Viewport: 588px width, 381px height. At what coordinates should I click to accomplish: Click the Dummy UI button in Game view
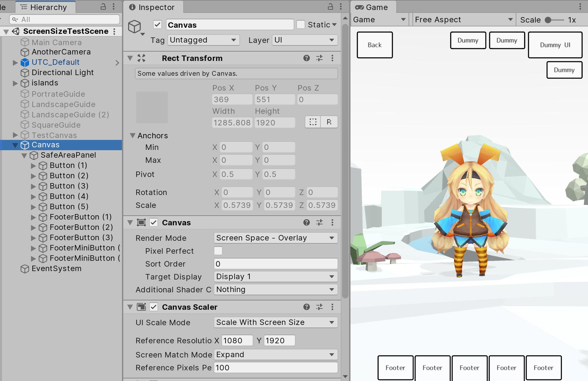555,45
